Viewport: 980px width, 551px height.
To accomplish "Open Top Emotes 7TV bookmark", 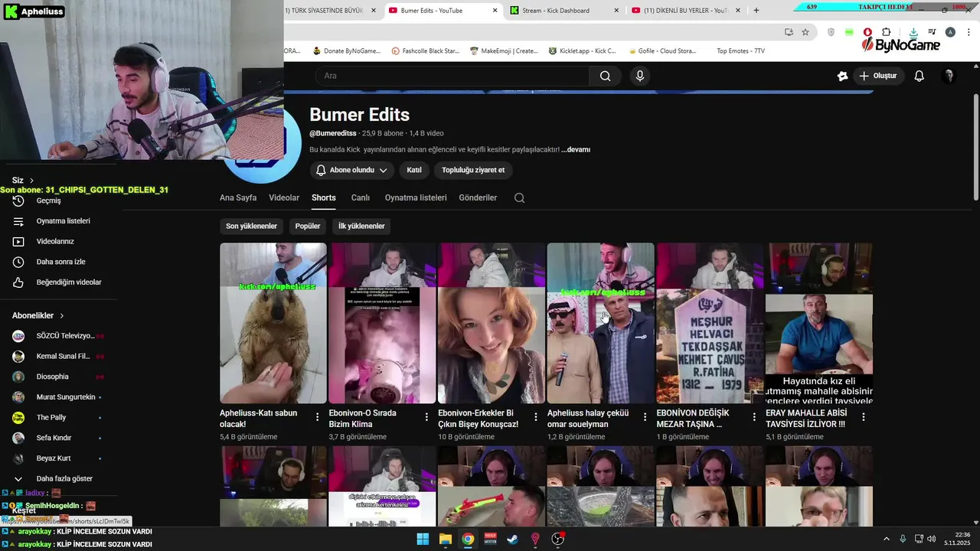I will (740, 51).
